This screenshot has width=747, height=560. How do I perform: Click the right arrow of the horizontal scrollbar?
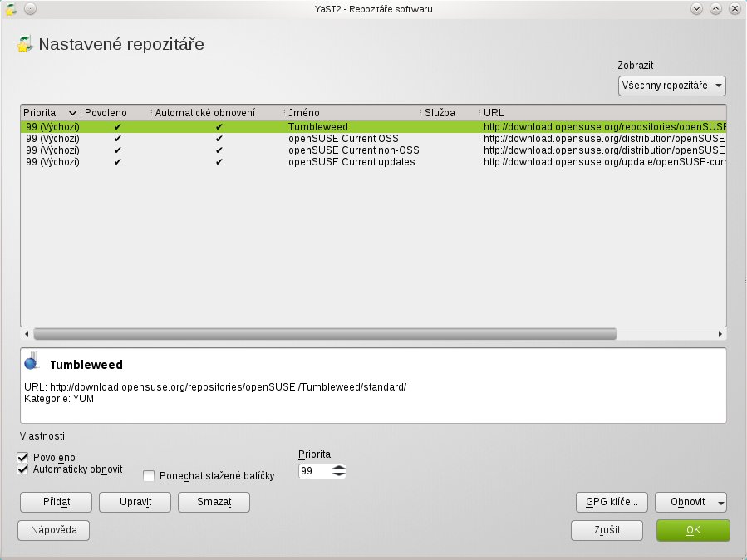[x=720, y=334]
